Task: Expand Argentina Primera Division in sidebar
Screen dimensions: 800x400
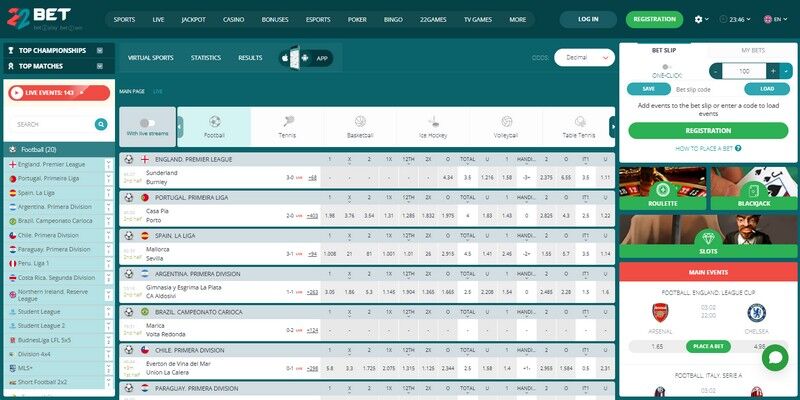Action: [x=108, y=207]
